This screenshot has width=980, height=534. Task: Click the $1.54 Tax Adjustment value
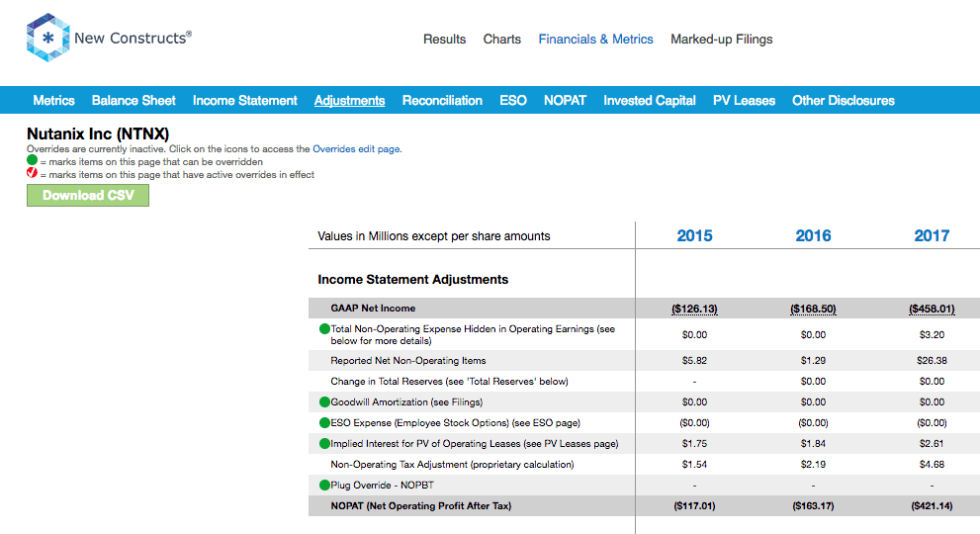tap(694, 465)
